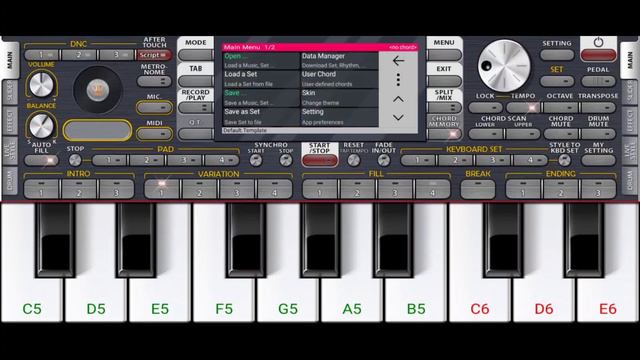Toggle Chord Scan Upper button
640x360 pixels.
click(x=522, y=134)
